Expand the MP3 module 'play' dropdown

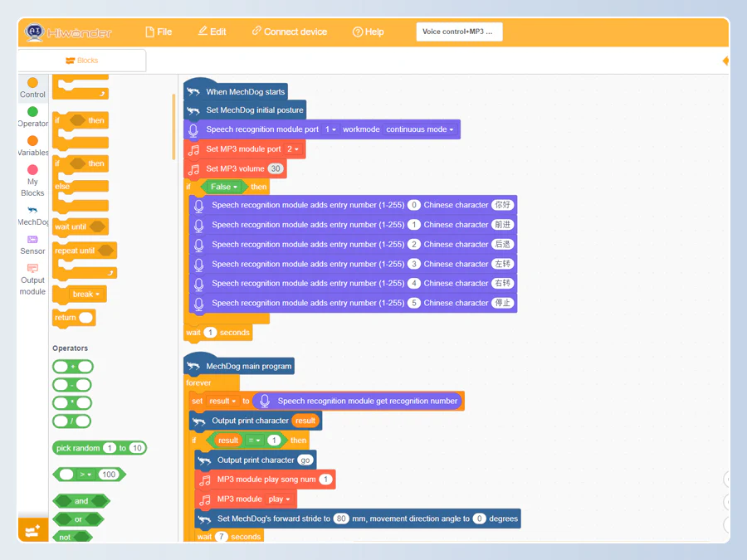(279, 499)
